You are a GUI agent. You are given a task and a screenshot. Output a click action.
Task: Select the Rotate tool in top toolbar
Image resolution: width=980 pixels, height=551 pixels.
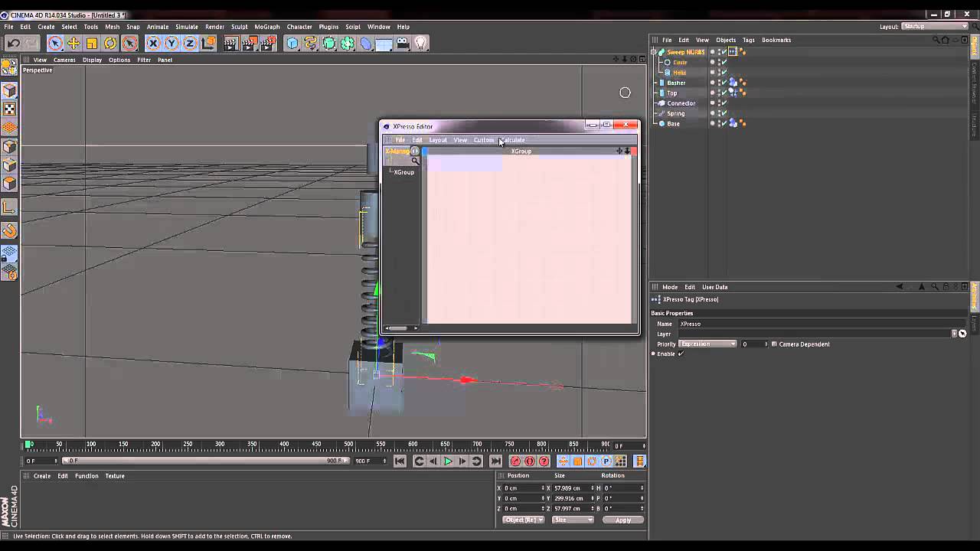point(110,44)
